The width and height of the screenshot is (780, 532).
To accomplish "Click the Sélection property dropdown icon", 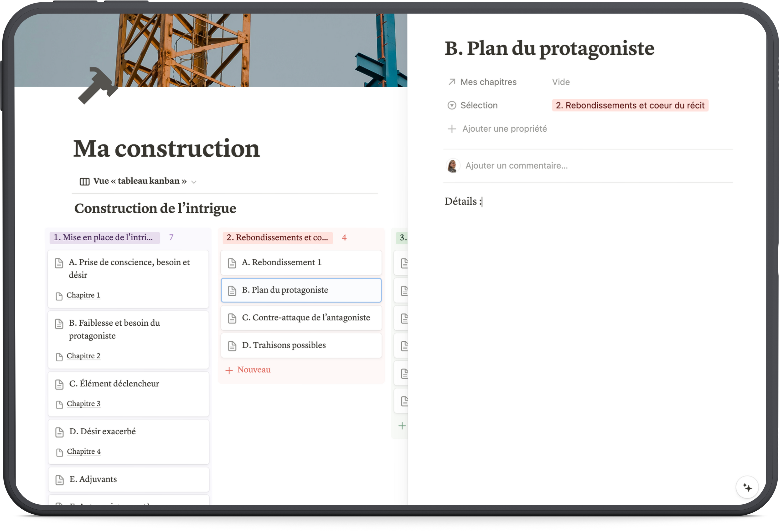I will (x=452, y=105).
